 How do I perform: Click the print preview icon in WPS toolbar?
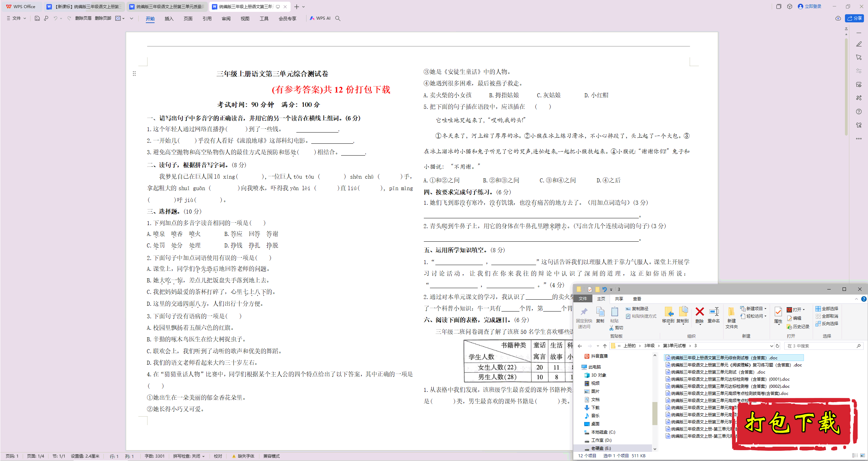point(46,18)
